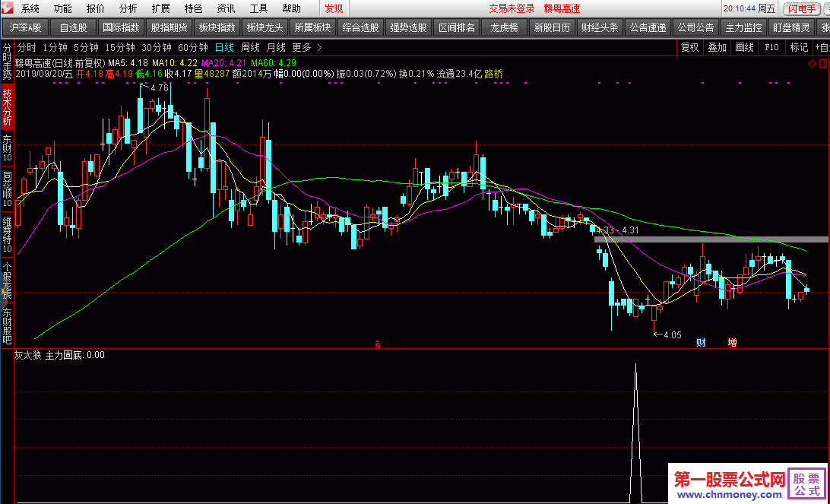
Task: Activate the 画线 drawing tool
Action: click(x=744, y=48)
